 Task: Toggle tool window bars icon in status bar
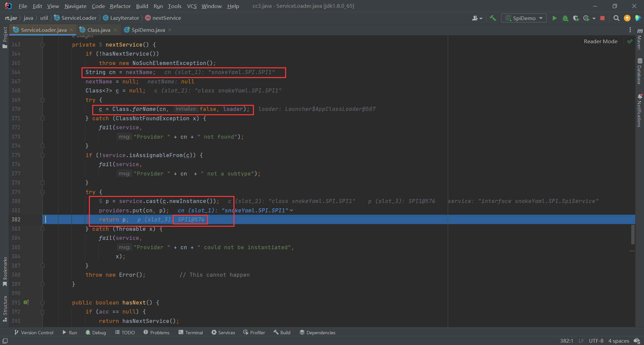5,341
